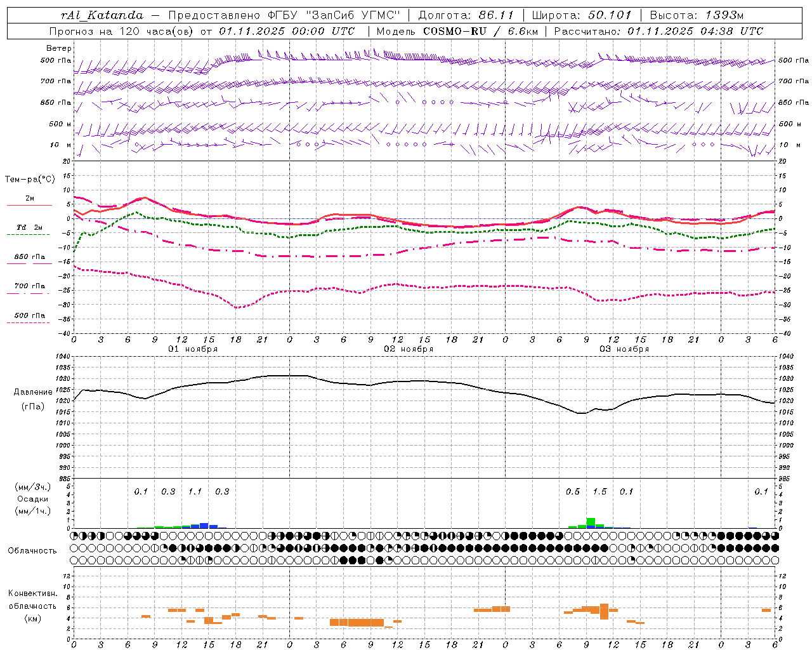Select the 03 ноября date label
The height and width of the screenshot is (650, 812).
(x=624, y=349)
